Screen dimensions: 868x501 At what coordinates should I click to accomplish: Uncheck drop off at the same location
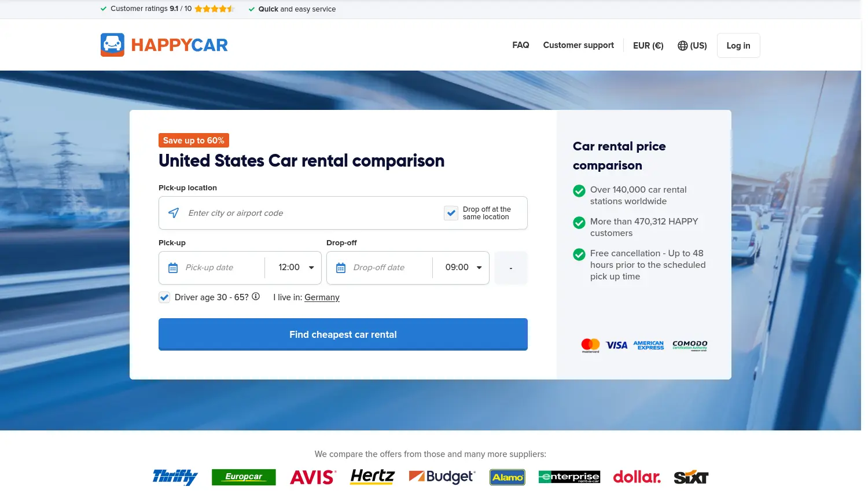tap(451, 213)
